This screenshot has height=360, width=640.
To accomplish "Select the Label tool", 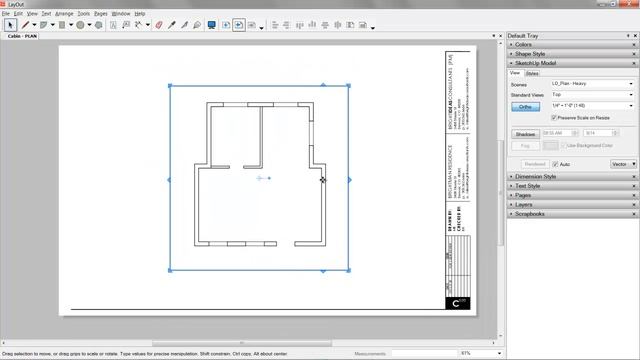I will tap(126, 25).
